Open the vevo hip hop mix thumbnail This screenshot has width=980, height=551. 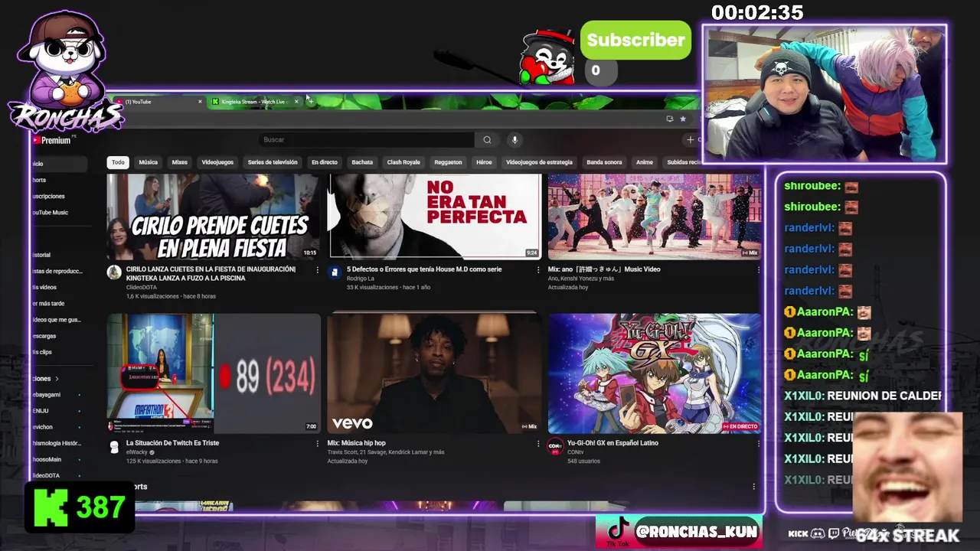434,373
